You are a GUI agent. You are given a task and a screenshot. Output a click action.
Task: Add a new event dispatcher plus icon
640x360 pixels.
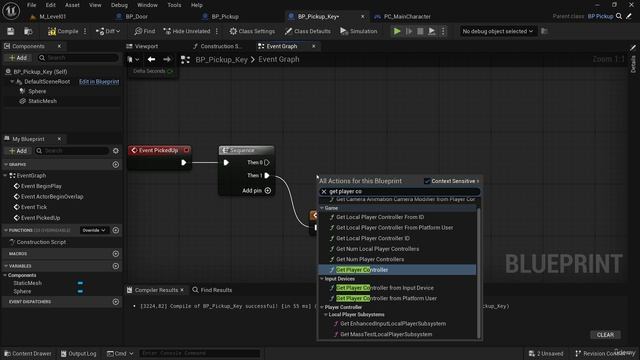pyautogui.click(x=116, y=302)
